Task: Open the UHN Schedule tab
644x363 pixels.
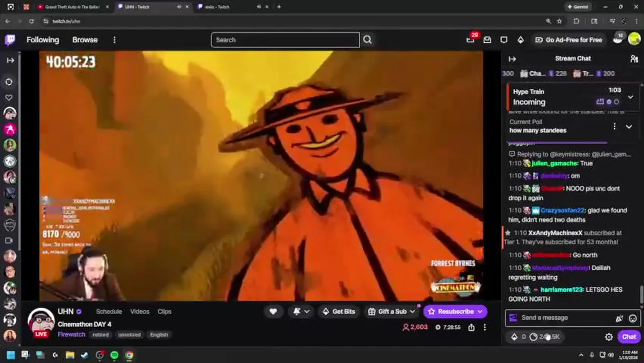Action: [109, 312]
